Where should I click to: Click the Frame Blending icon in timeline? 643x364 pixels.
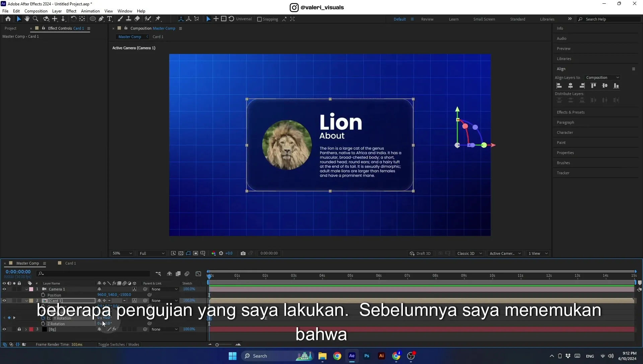pyautogui.click(x=178, y=274)
